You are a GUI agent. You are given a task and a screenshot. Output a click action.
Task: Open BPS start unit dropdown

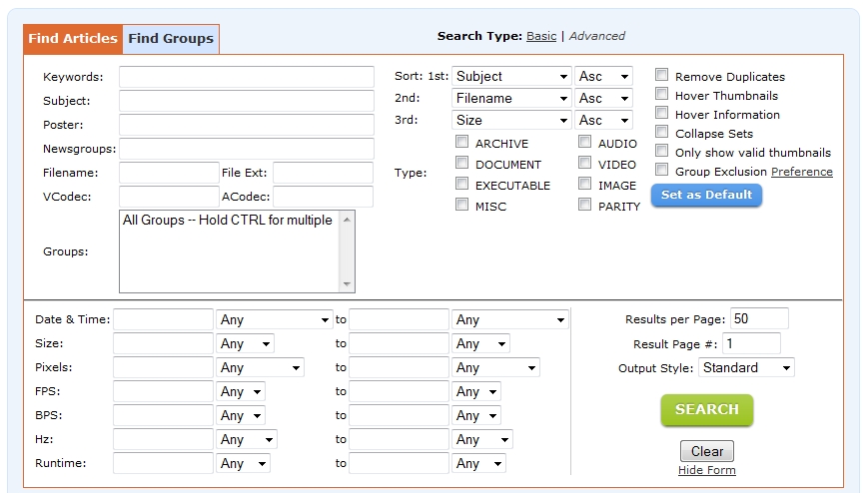coord(241,415)
